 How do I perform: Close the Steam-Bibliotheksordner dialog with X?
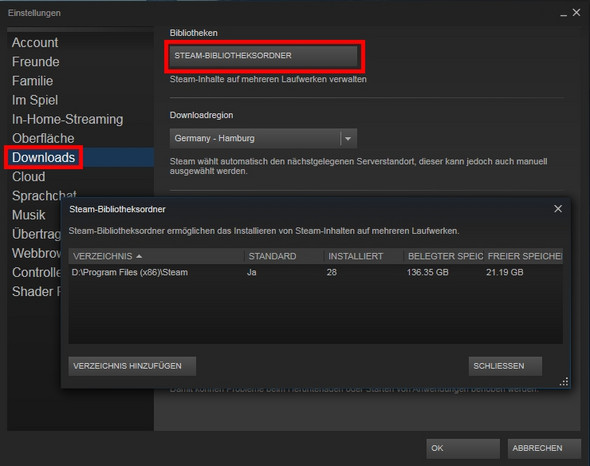point(558,209)
